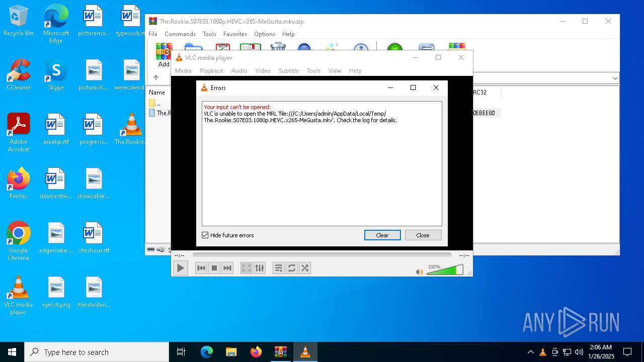Image resolution: width=644 pixels, height=362 pixels.
Task: Open the VLC Video menu
Action: (263, 71)
